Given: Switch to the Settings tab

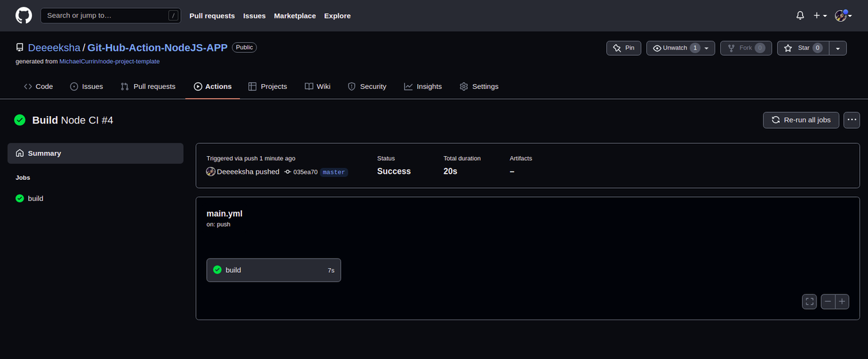Looking at the screenshot, I should [479, 86].
